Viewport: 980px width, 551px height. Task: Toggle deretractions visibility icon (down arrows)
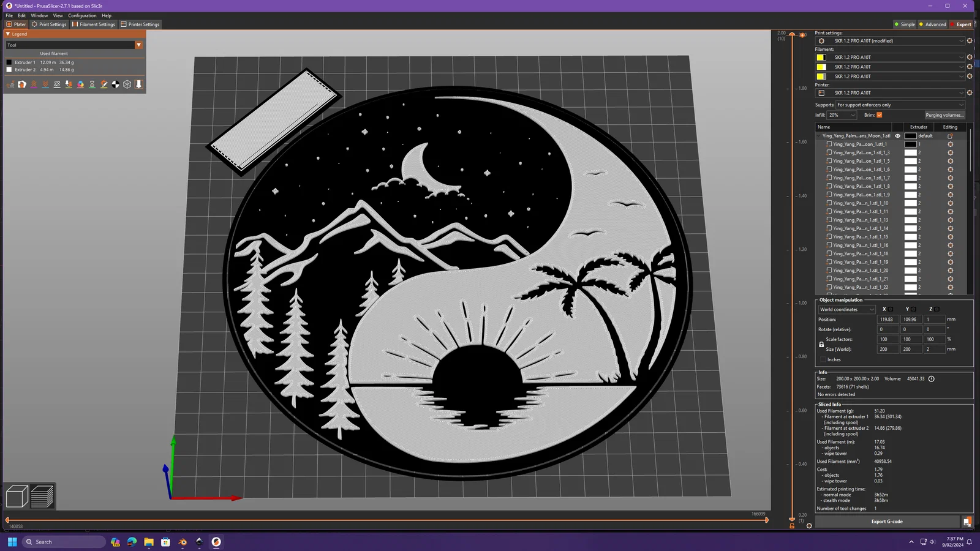[45, 84]
